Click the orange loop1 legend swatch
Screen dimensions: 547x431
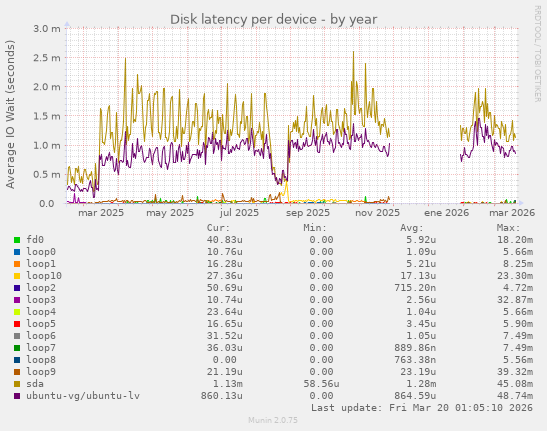pos(17,264)
